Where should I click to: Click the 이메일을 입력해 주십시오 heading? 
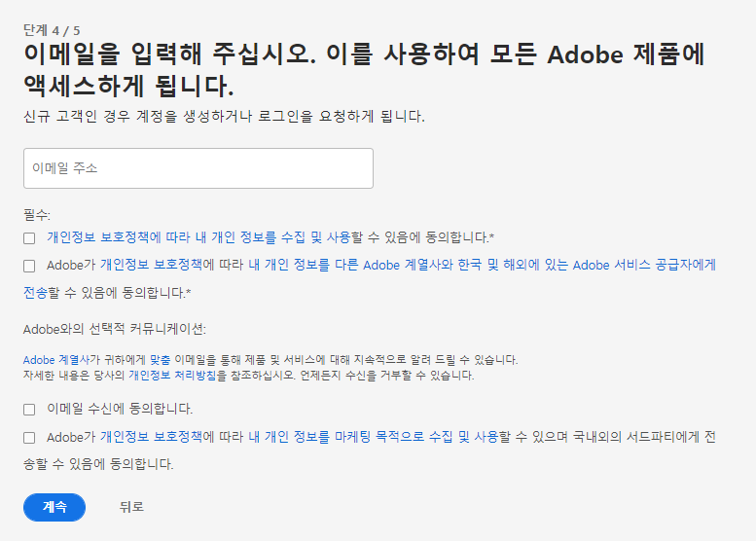point(364,70)
